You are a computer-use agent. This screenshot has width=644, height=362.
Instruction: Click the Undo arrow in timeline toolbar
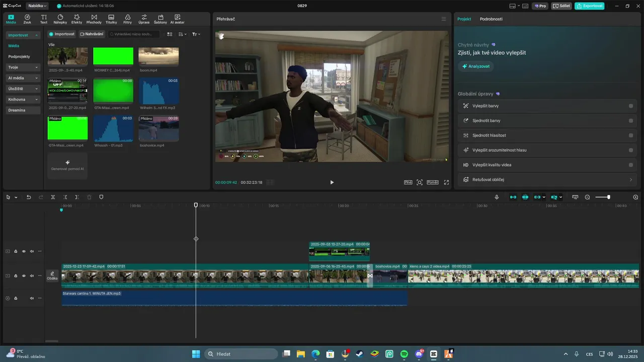(29, 197)
